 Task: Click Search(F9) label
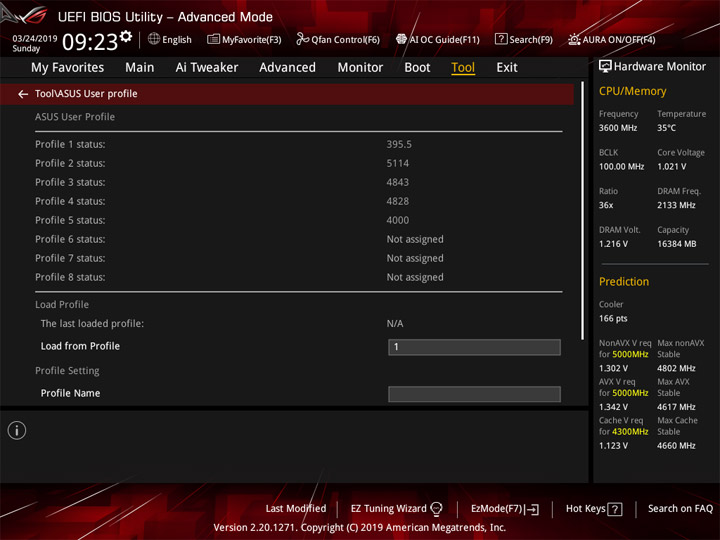[531, 39]
